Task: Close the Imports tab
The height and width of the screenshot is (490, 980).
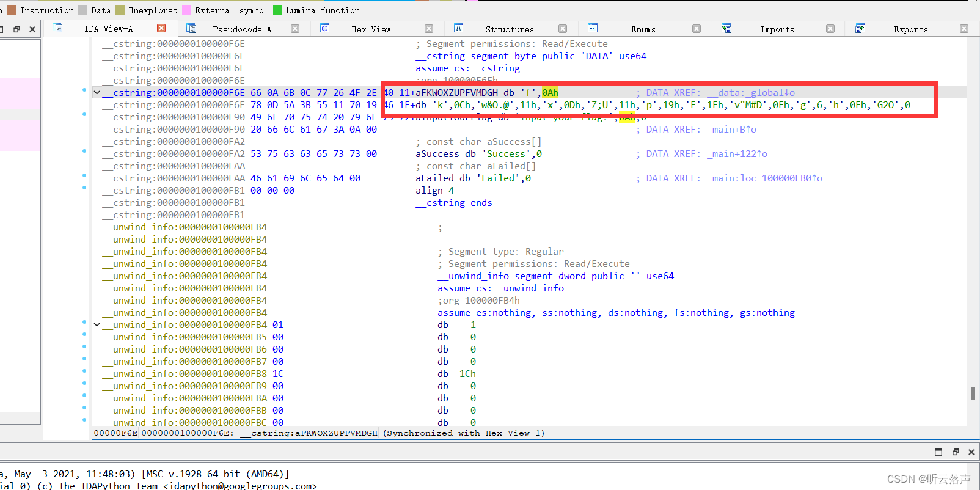Action: coord(830,29)
